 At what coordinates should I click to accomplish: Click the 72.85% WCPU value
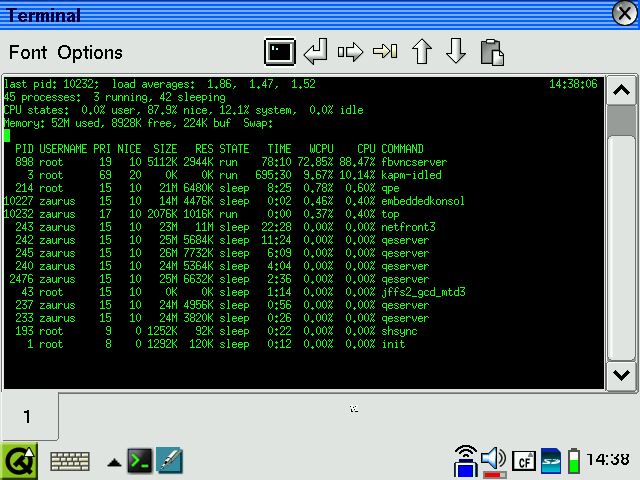pyautogui.click(x=315, y=162)
